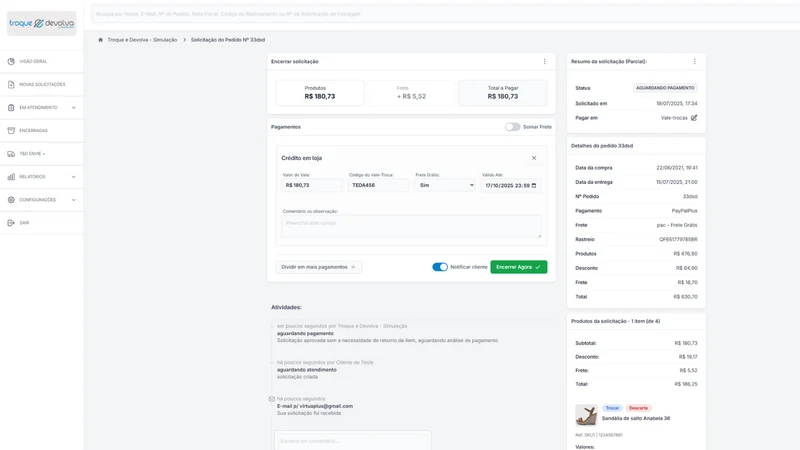Click the rastreio code QF651779785BR
This screenshot has width=800, height=450.
pyautogui.click(x=678, y=239)
